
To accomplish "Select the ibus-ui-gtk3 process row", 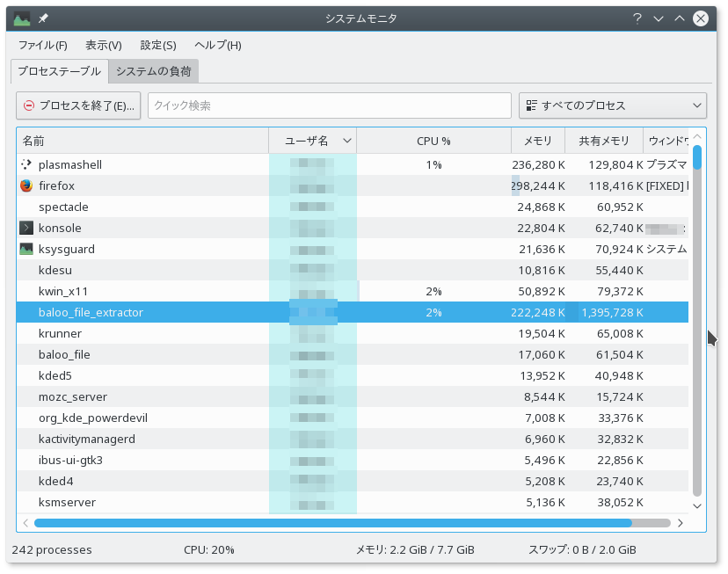I will pyautogui.click(x=353, y=461).
